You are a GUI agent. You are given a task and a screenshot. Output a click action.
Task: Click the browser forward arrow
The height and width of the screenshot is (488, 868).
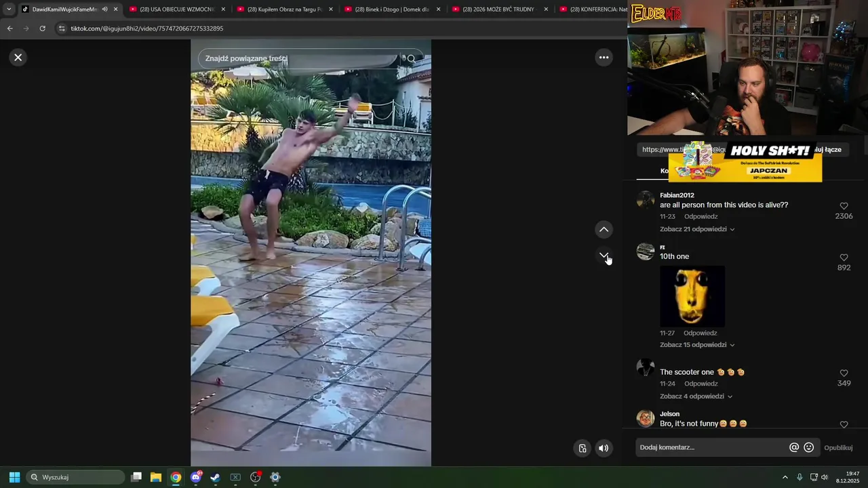26,28
